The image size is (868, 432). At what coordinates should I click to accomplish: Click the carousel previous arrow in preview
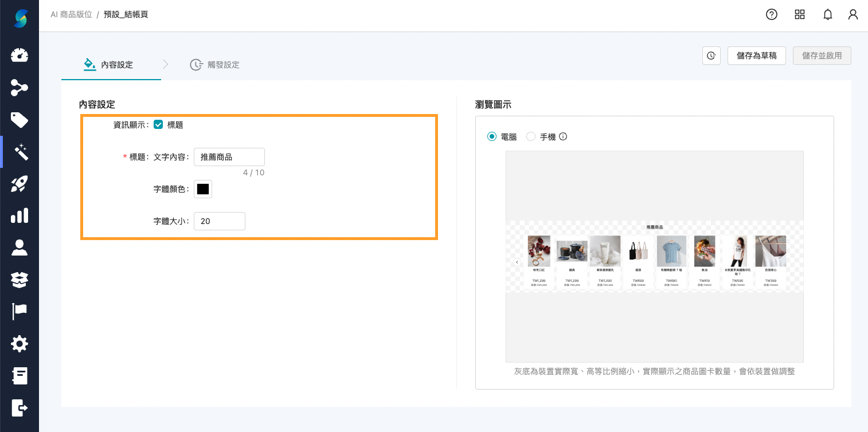coord(517,262)
